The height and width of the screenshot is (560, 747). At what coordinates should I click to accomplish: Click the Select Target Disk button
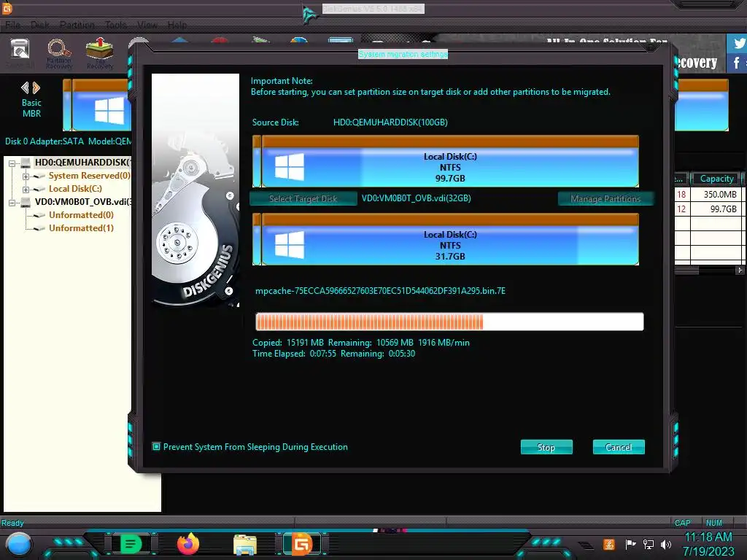[x=303, y=198]
